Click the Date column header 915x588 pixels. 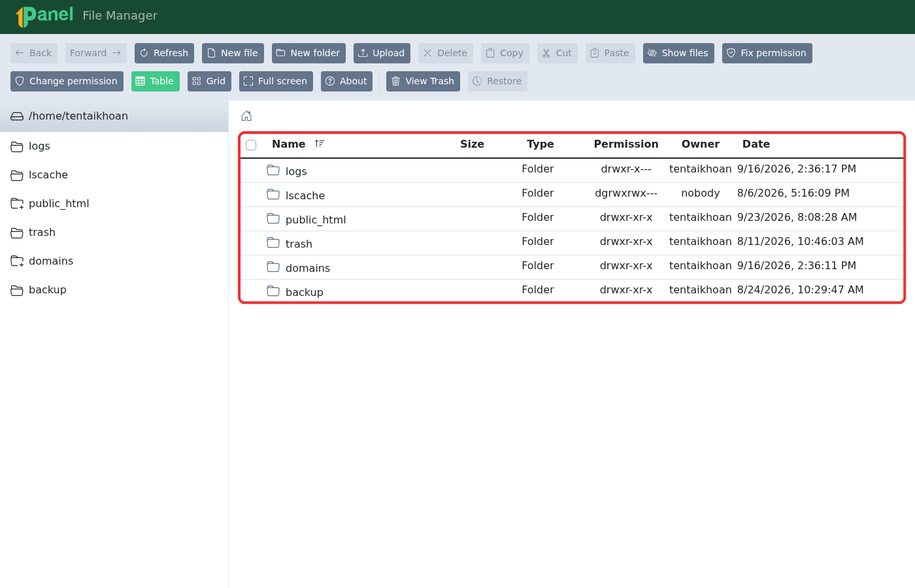tap(756, 144)
